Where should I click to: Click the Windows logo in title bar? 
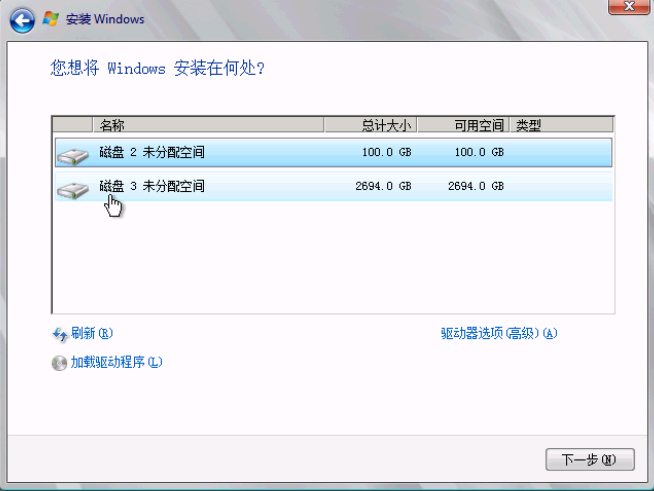point(50,18)
